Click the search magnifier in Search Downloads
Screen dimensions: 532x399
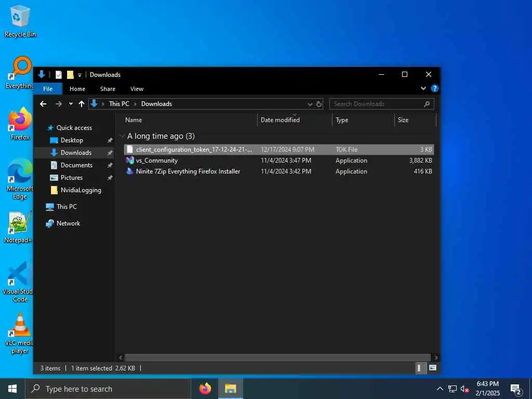point(427,104)
